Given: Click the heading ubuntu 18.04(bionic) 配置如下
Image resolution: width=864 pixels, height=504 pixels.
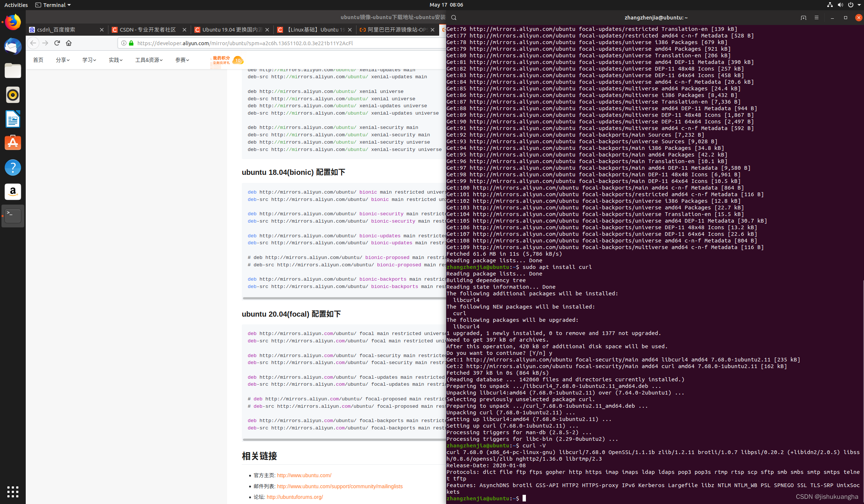Looking at the screenshot, I should (293, 172).
